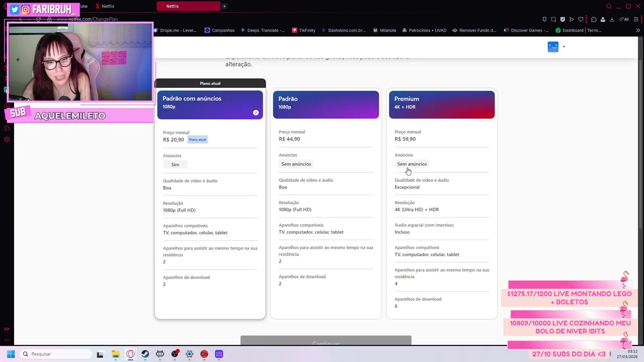
Task: Open the Netflix profile avatar
Action: coord(553,47)
